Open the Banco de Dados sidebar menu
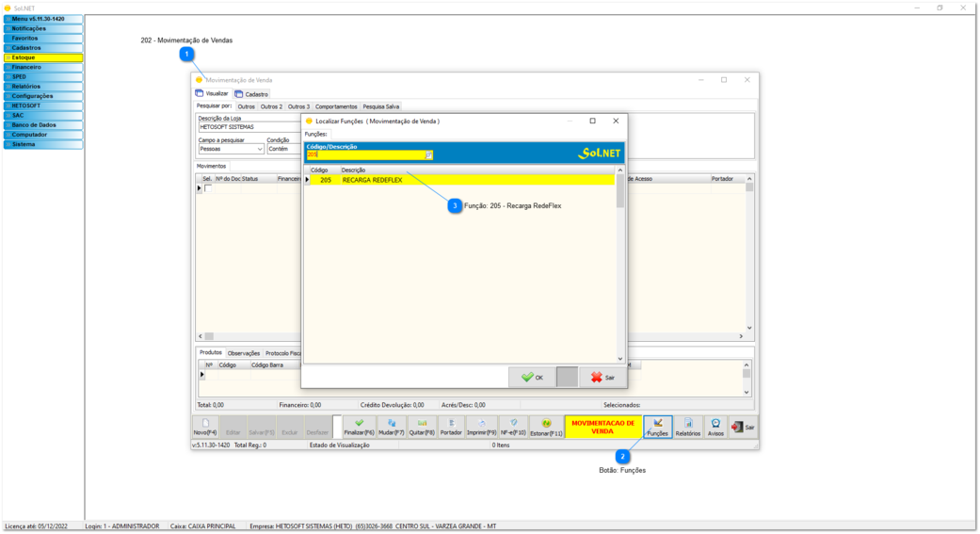Screen dimensions: 980x534 43,125
